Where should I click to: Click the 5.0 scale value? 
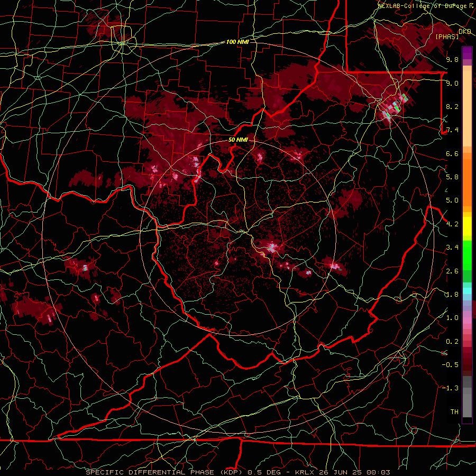pyautogui.click(x=452, y=200)
